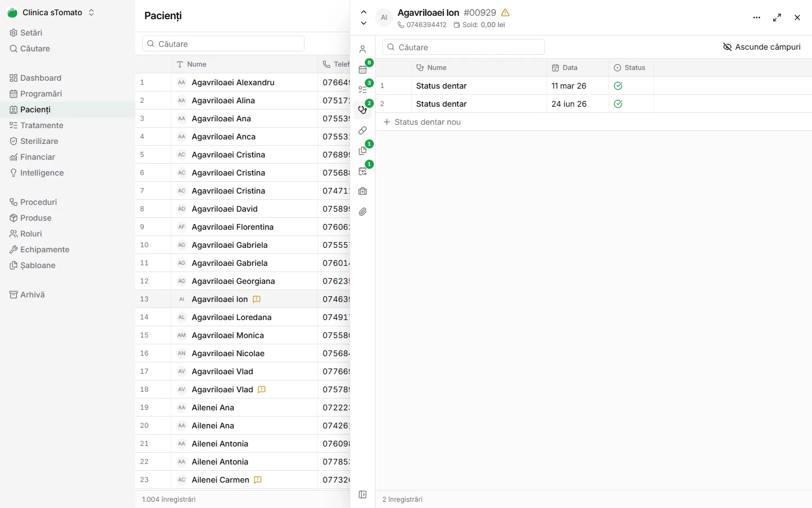Click the note icon beside Ailenei Carmen

tap(258, 480)
